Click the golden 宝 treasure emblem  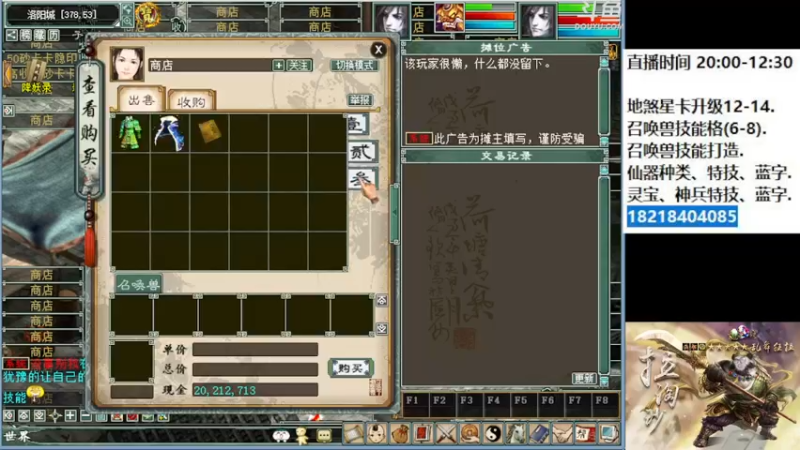(x=147, y=15)
